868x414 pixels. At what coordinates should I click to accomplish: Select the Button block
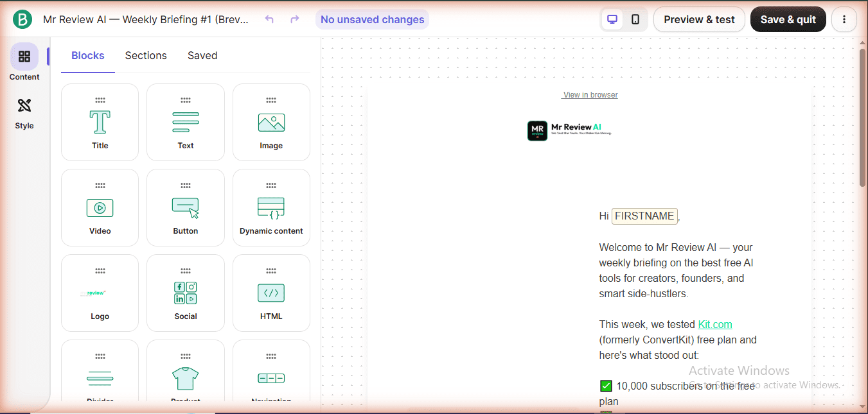tap(186, 207)
